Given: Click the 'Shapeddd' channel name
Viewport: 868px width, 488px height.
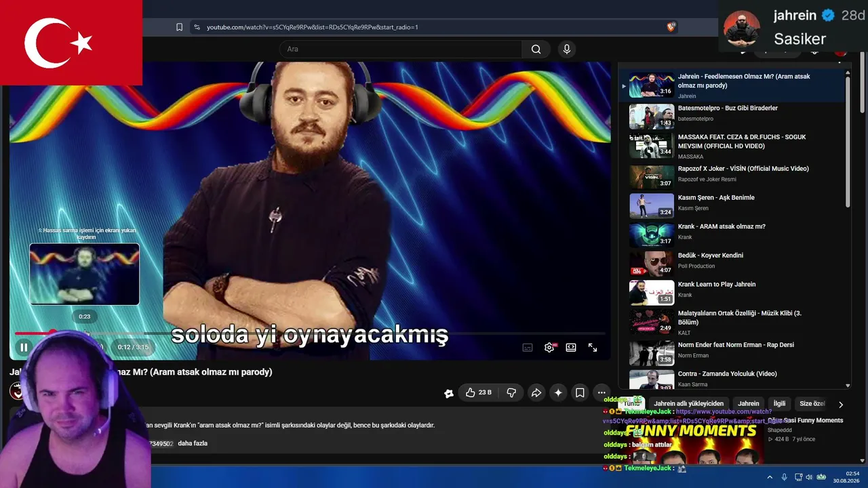Looking at the screenshot, I should click(x=779, y=430).
